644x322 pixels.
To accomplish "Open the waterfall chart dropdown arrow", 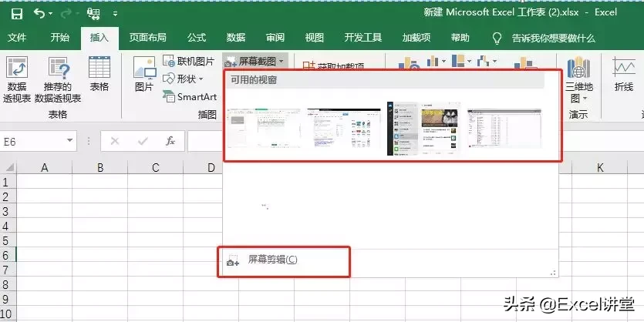I will coord(494,62).
